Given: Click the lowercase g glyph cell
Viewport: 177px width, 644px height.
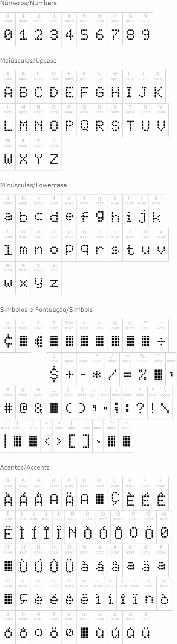Looking at the screenshot, I should coord(100,211).
